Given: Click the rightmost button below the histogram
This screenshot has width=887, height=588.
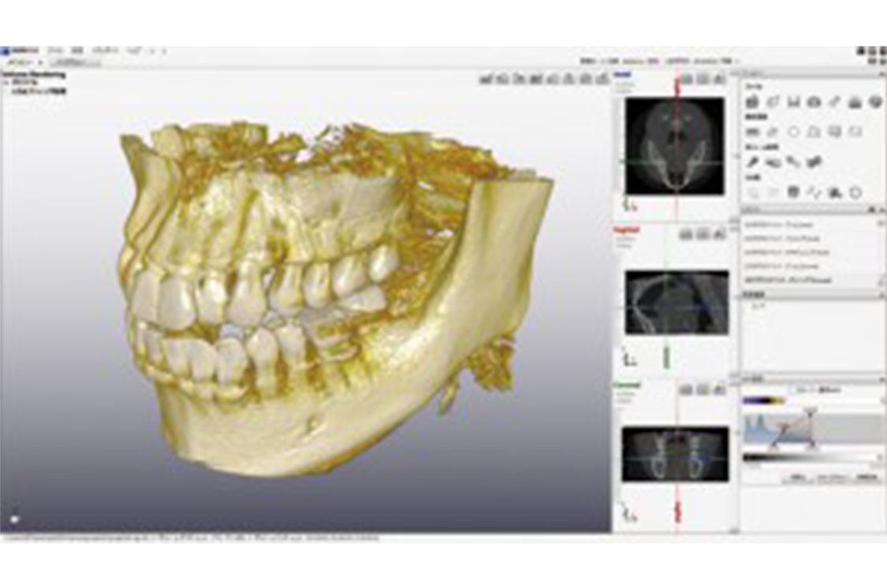Looking at the screenshot, I should (867, 477).
